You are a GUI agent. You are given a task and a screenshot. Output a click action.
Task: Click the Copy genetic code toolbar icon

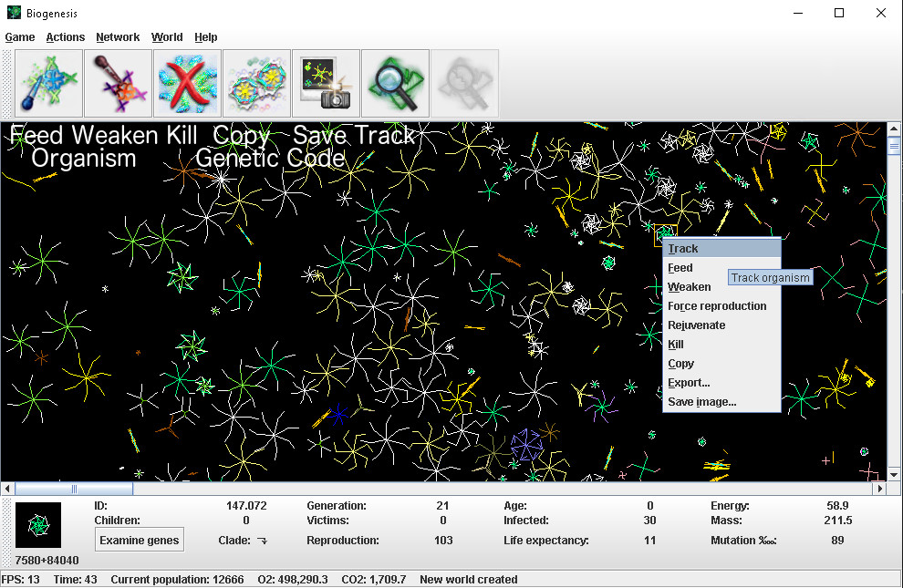(257, 84)
